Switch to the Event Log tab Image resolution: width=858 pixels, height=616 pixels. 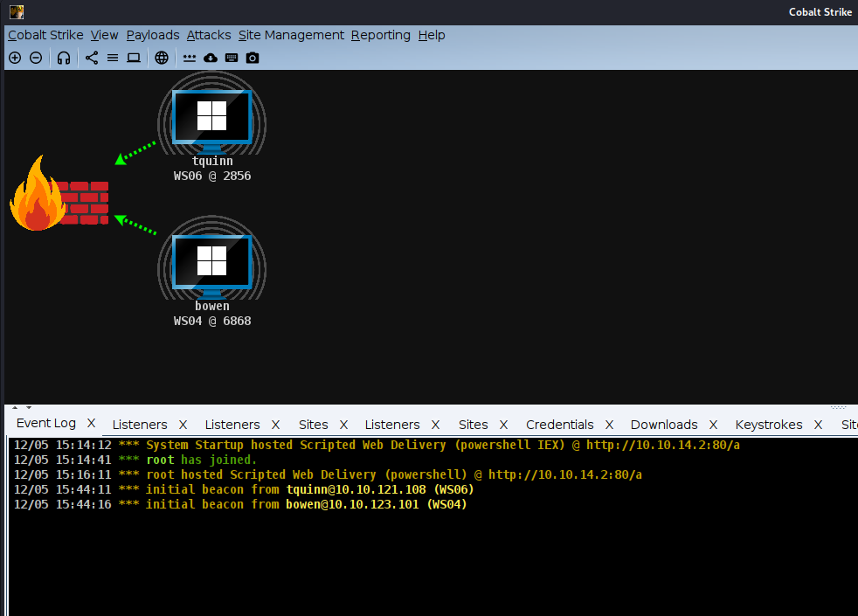(x=46, y=424)
